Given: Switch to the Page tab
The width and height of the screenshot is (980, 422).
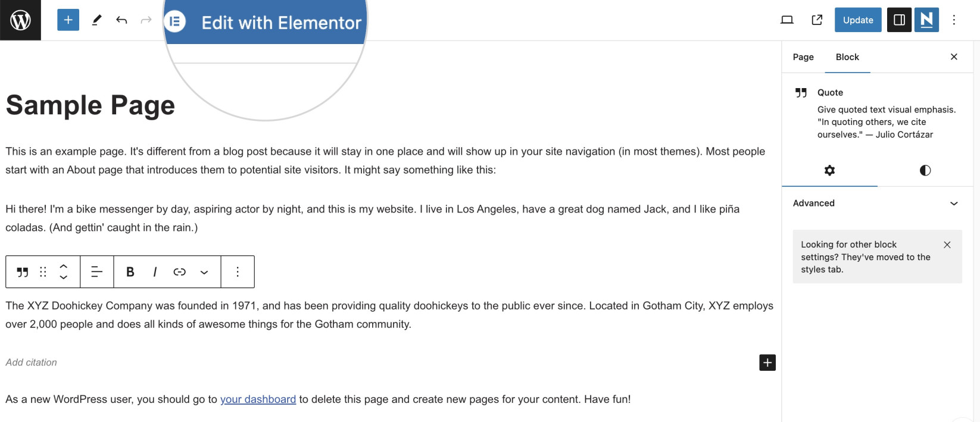Looking at the screenshot, I should point(803,57).
